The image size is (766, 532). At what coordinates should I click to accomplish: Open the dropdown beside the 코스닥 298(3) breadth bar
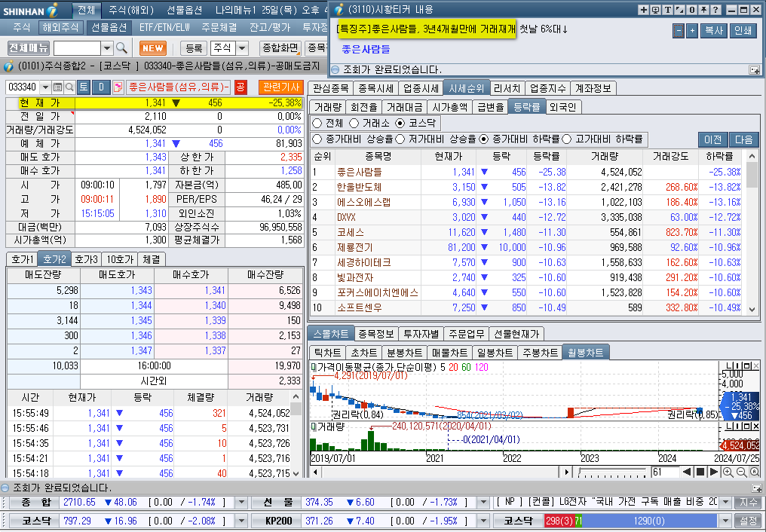click(x=725, y=521)
